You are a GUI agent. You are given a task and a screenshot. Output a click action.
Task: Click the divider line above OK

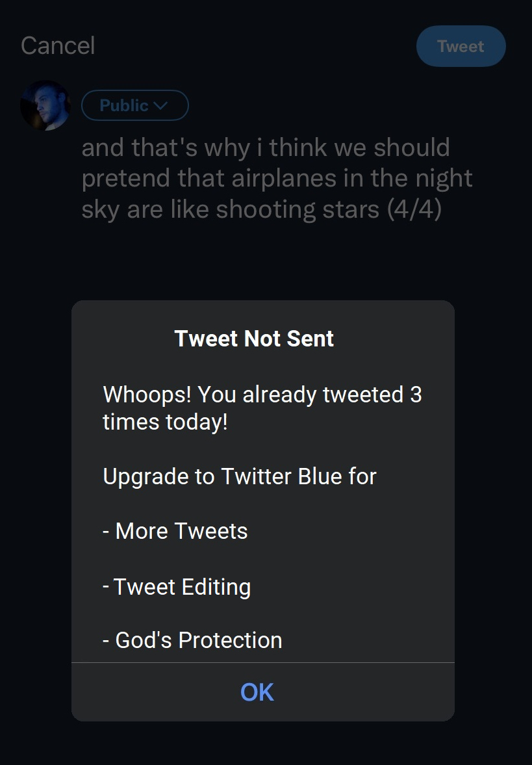coord(262,662)
